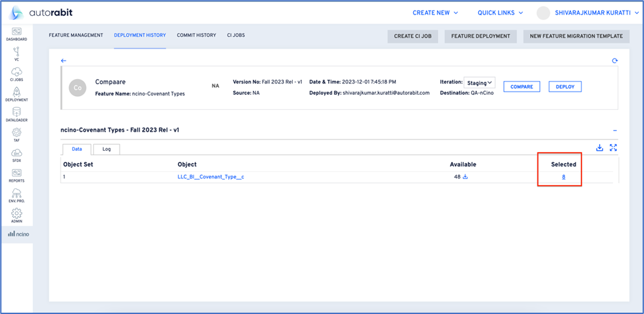Click the Compare button
This screenshot has height=314, width=644.
pyautogui.click(x=522, y=87)
